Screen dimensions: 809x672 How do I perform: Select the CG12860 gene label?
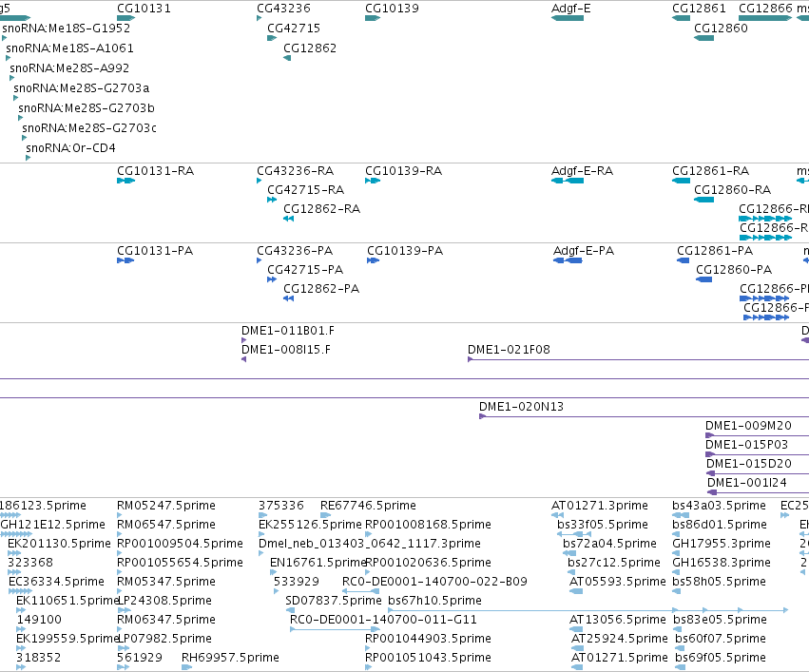721,28
